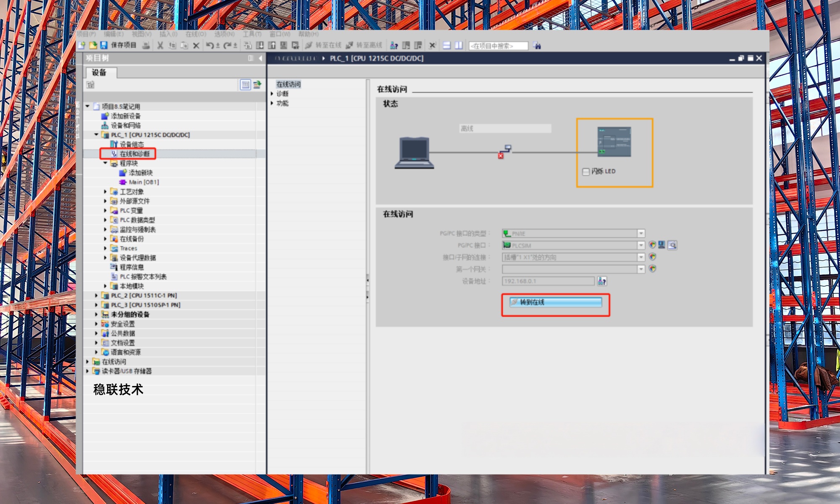Select Main [OB1] block
This screenshot has height=504, width=840.
click(143, 182)
